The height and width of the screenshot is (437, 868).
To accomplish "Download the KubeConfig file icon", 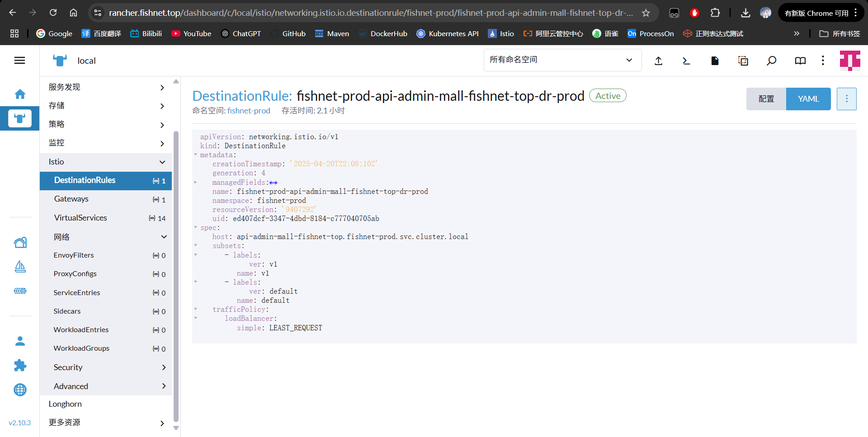I will tap(715, 61).
